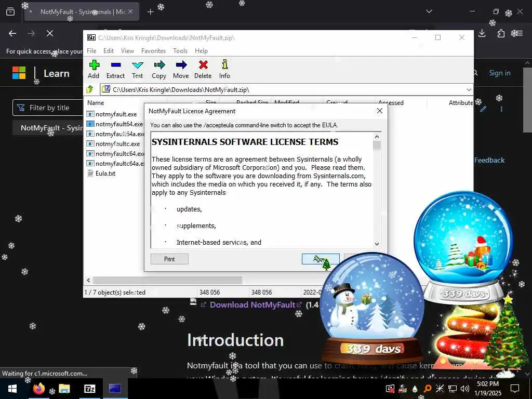Sort files by the Accessed column header
This screenshot has height=399, width=532.
click(x=391, y=103)
